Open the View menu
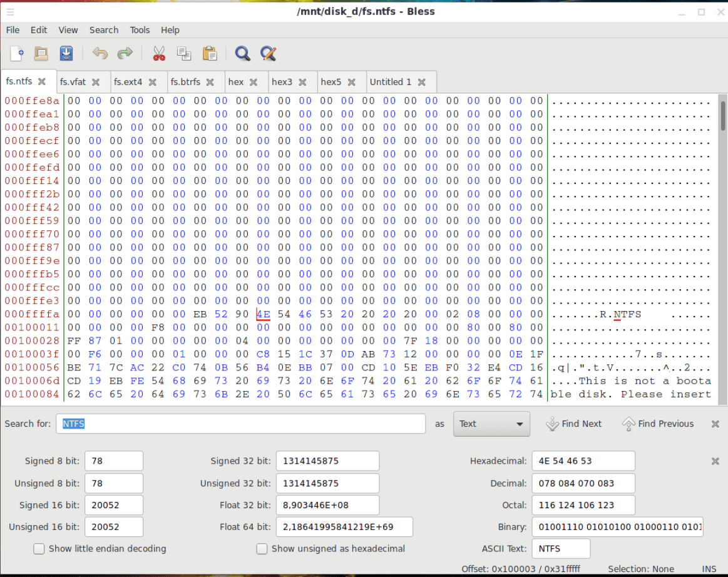The width and height of the screenshot is (728, 577). click(68, 29)
